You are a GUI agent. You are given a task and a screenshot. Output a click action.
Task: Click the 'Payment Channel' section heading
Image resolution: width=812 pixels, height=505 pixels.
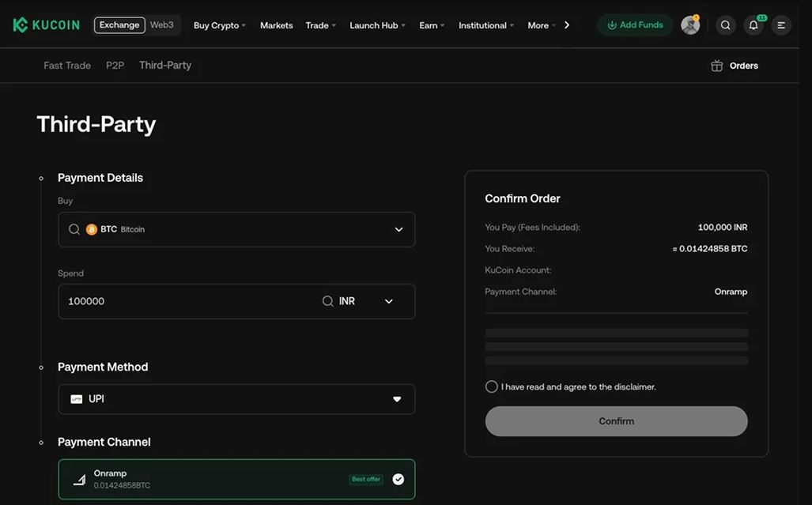click(x=104, y=442)
